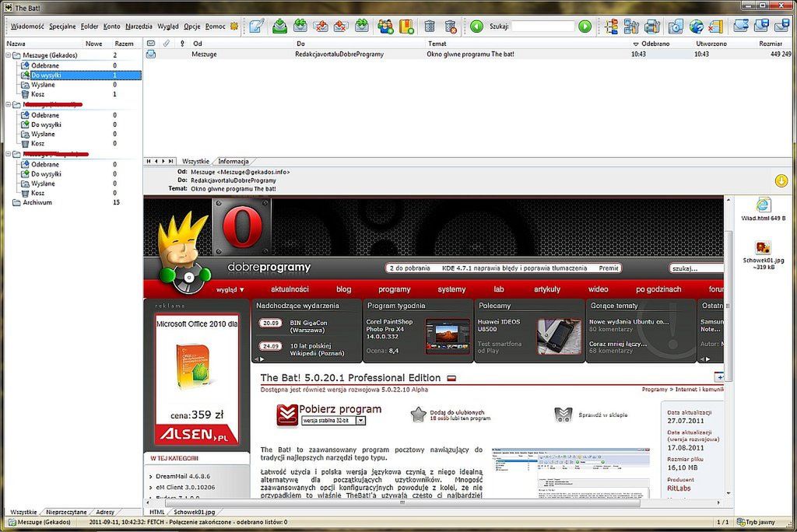797x532 pixels.
Task: Open the Schowek01.jpg attachment icon
Action: [x=763, y=248]
